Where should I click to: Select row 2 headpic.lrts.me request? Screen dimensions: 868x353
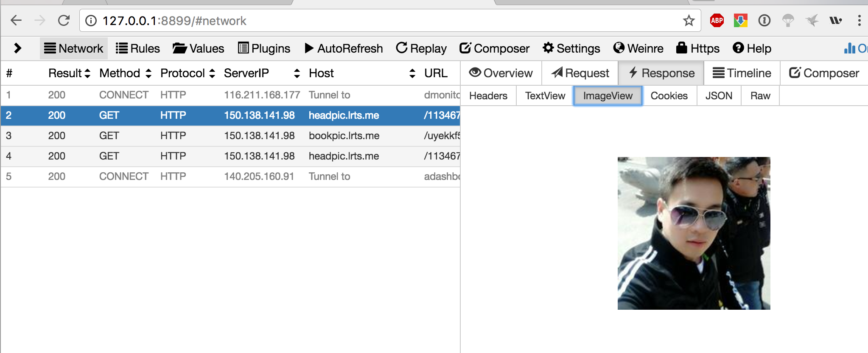pyautogui.click(x=230, y=115)
